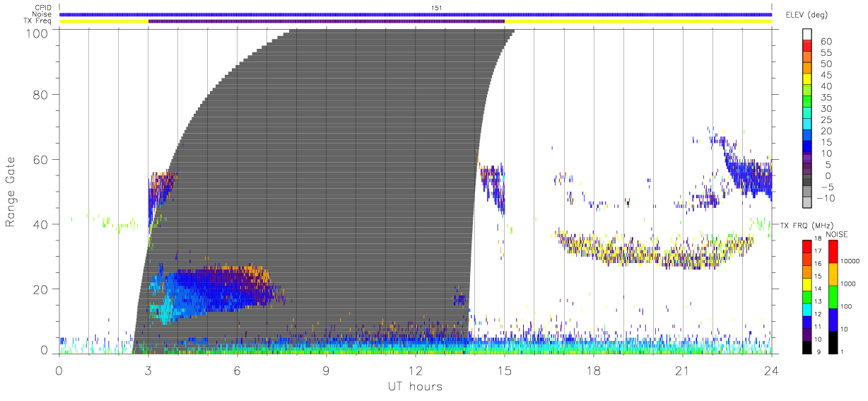
Task: Click NOISE colorbar label 10000
Action: (850, 261)
